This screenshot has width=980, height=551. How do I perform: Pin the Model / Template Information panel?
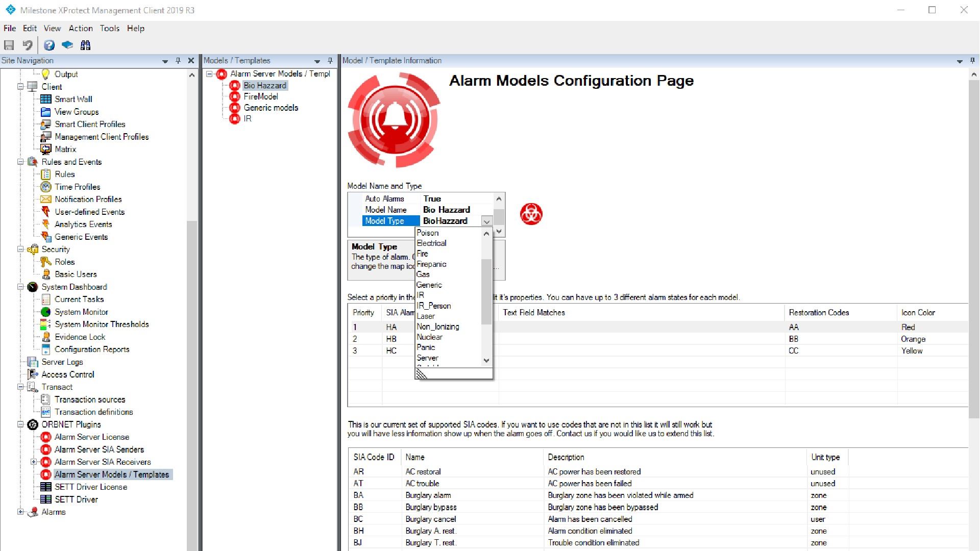(972, 60)
